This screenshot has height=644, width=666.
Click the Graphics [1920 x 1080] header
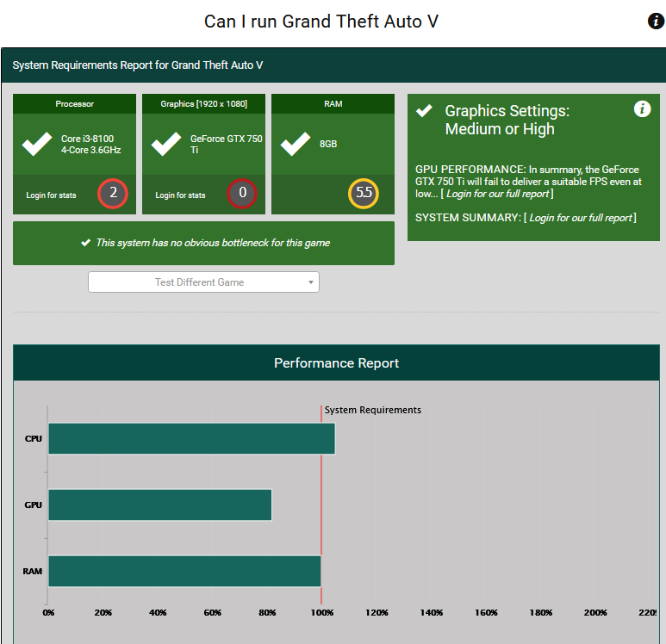(x=204, y=103)
